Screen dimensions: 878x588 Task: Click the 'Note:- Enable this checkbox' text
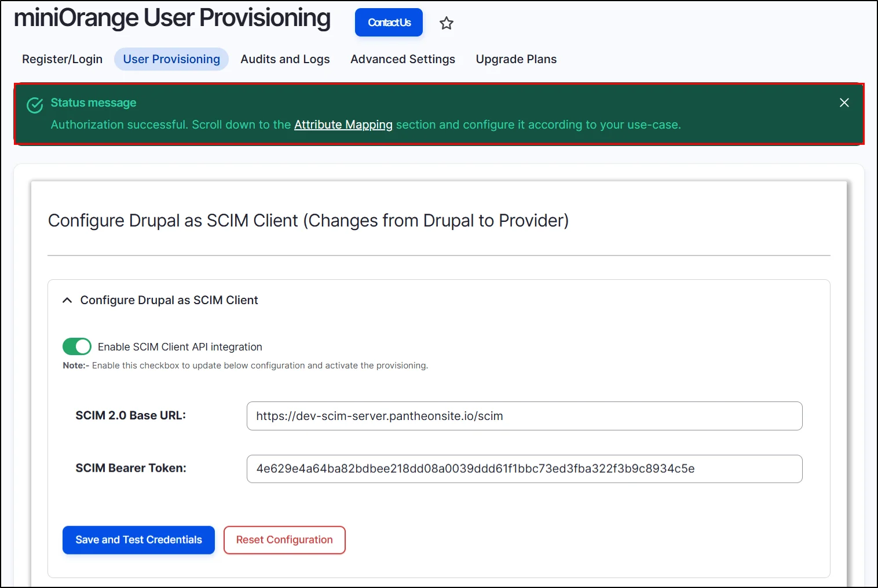click(246, 366)
